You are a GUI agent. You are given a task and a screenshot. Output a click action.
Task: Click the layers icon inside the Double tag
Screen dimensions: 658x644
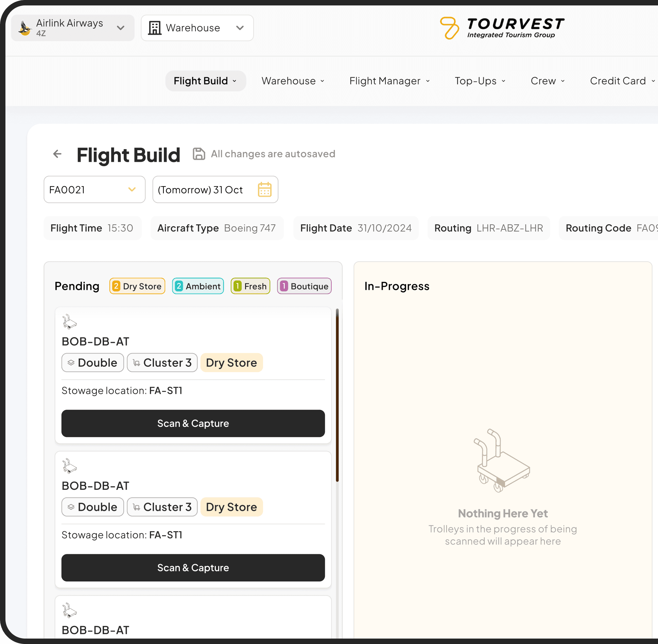(x=71, y=363)
